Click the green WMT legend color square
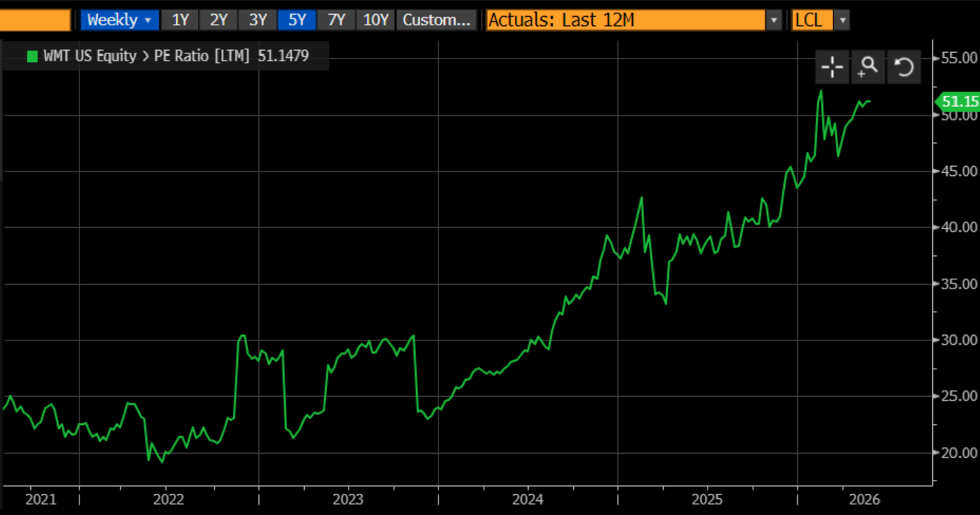Viewport: 980px width, 515px height. (32, 56)
